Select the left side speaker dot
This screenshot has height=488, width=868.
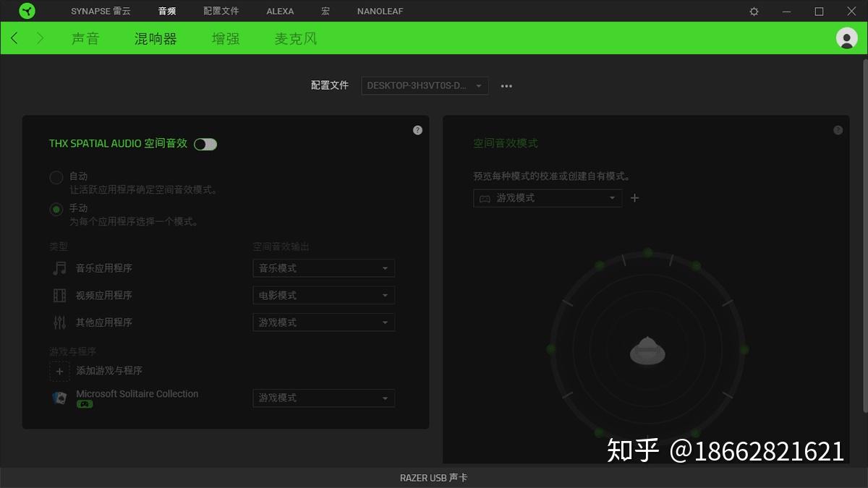[x=551, y=349]
